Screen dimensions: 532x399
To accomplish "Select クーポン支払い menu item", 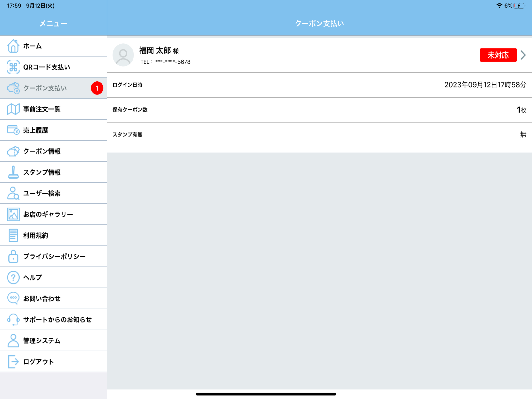I will point(45,88).
